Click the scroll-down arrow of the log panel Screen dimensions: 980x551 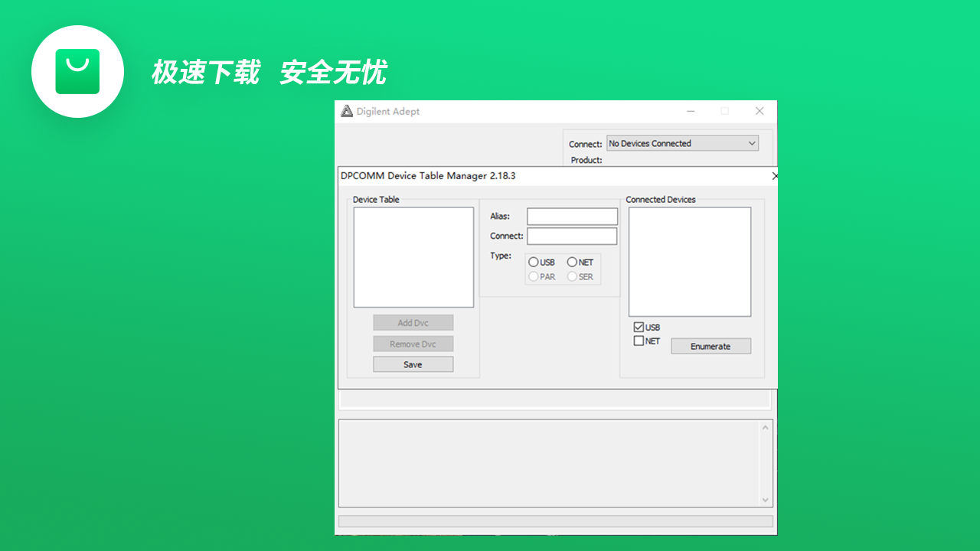tap(765, 500)
